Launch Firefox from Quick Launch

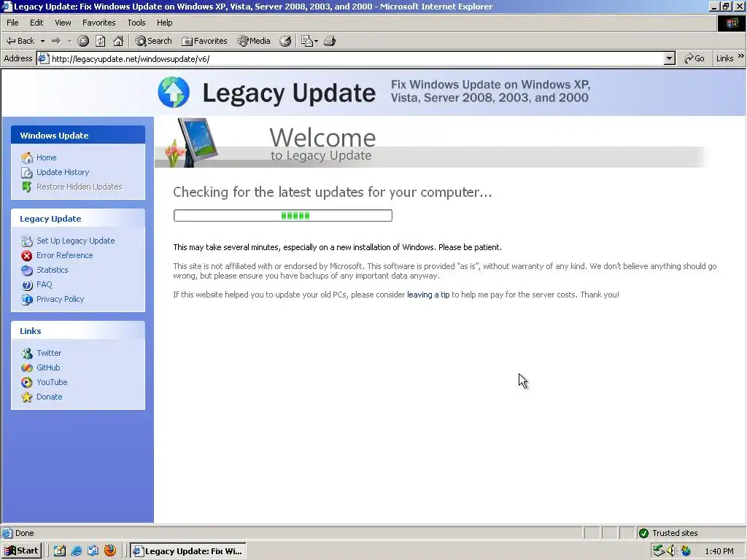tap(110, 551)
